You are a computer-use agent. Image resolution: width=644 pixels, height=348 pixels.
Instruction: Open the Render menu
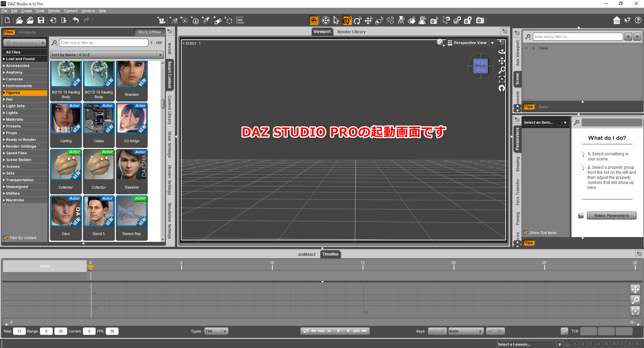point(54,10)
